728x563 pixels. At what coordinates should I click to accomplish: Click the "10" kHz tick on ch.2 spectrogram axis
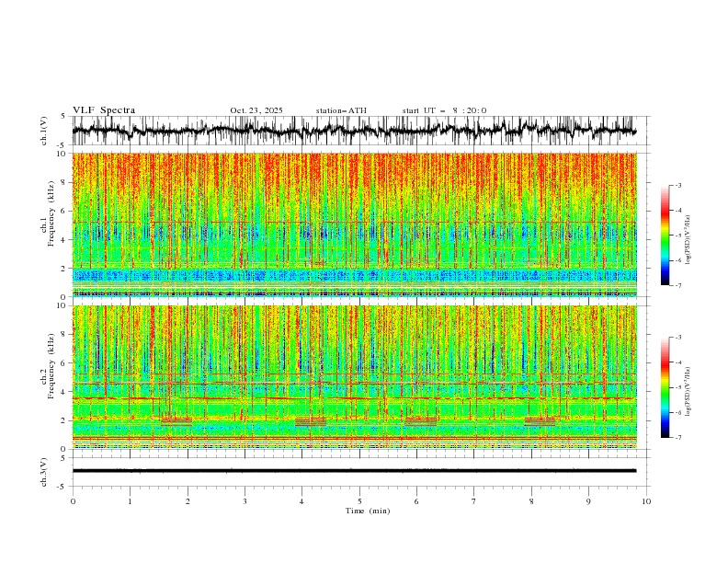pyautogui.click(x=63, y=305)
